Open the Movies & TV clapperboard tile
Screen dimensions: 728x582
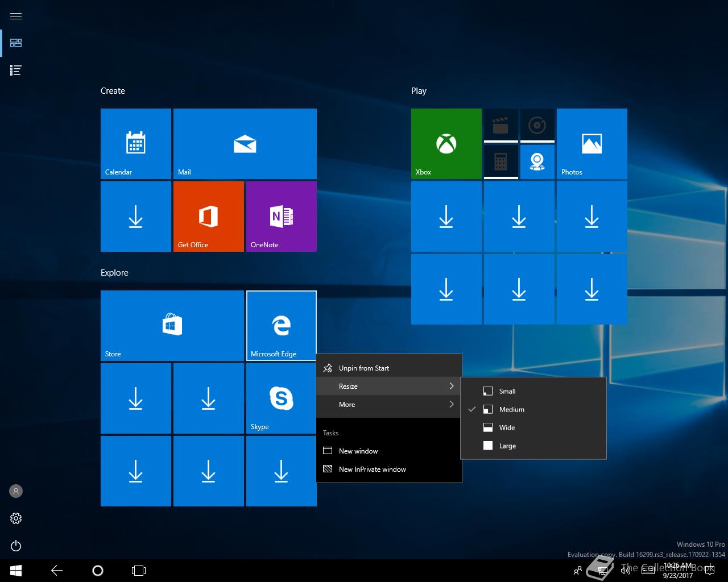pos(501,126)
